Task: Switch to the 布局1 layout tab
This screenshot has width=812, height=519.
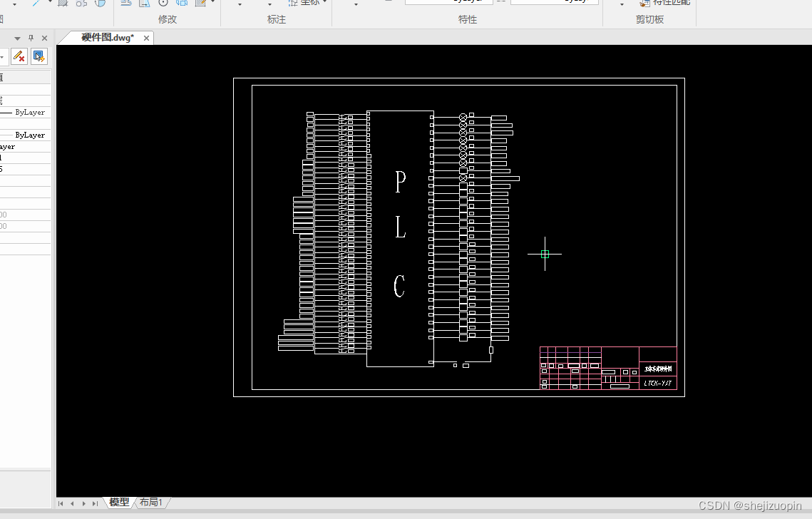Action: [151, 502]
